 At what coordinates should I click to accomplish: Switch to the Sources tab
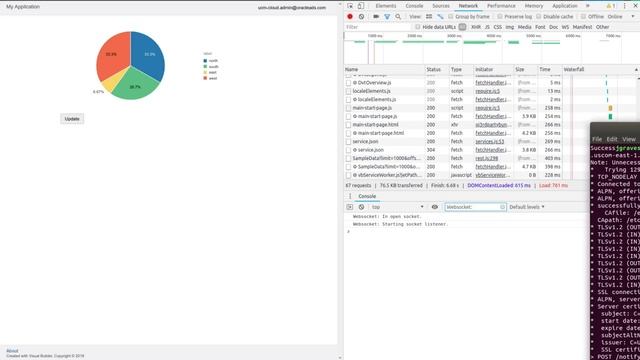tap(441, 6)
